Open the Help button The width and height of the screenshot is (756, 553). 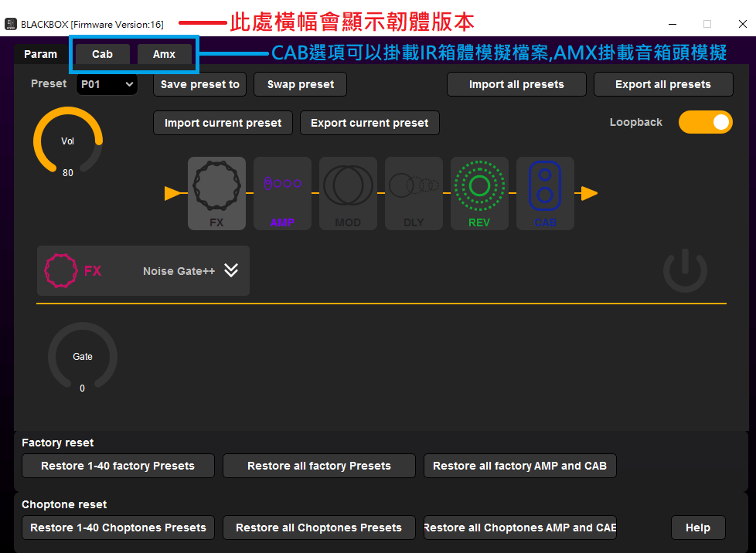tap(697, 528)
